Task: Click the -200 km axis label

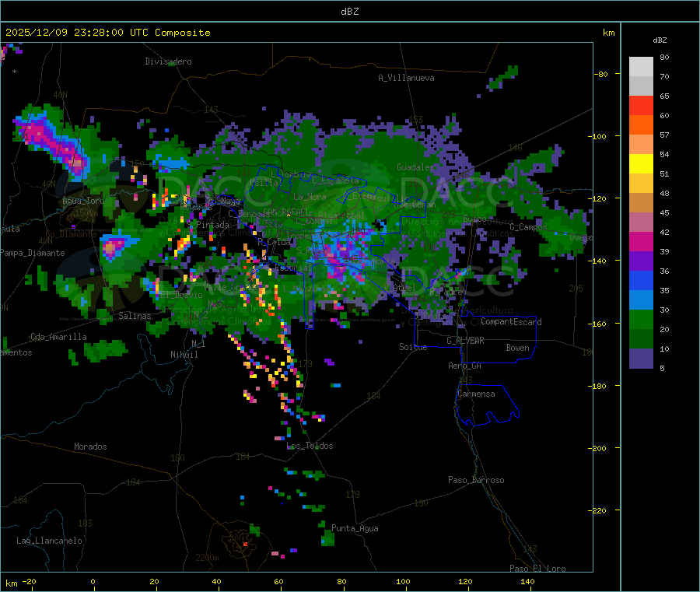Action: (597, 448)
